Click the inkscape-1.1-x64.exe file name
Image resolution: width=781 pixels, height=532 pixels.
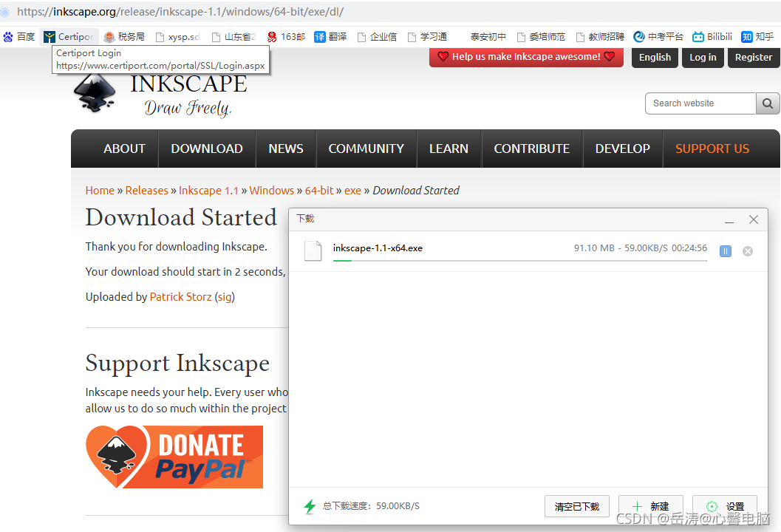378,248
